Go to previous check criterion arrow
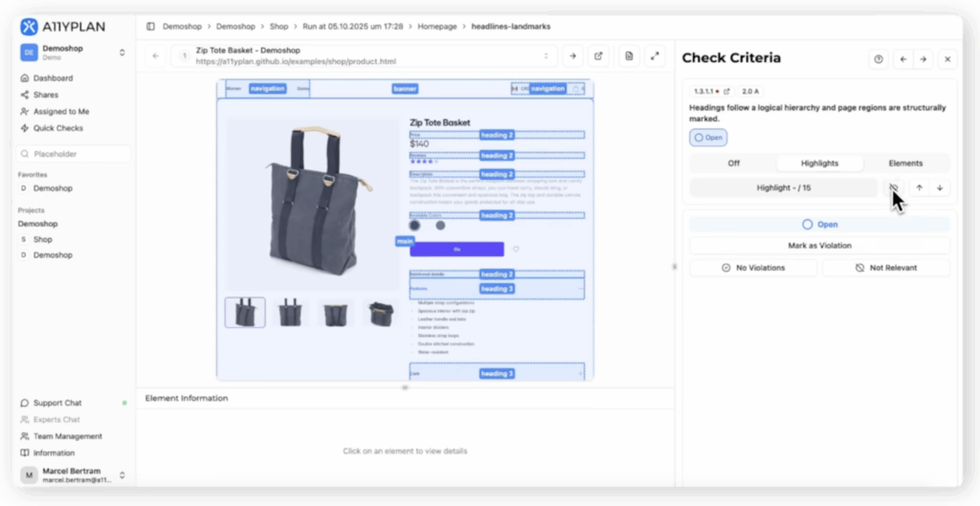Screen dimensions: 980x506 pos(902,59)
